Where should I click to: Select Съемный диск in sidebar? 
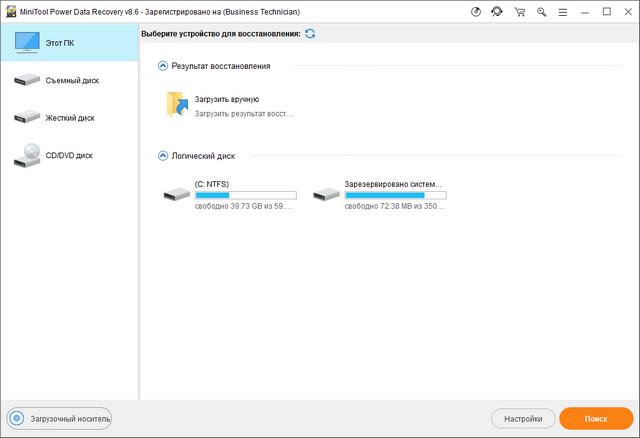click(70, 80)
